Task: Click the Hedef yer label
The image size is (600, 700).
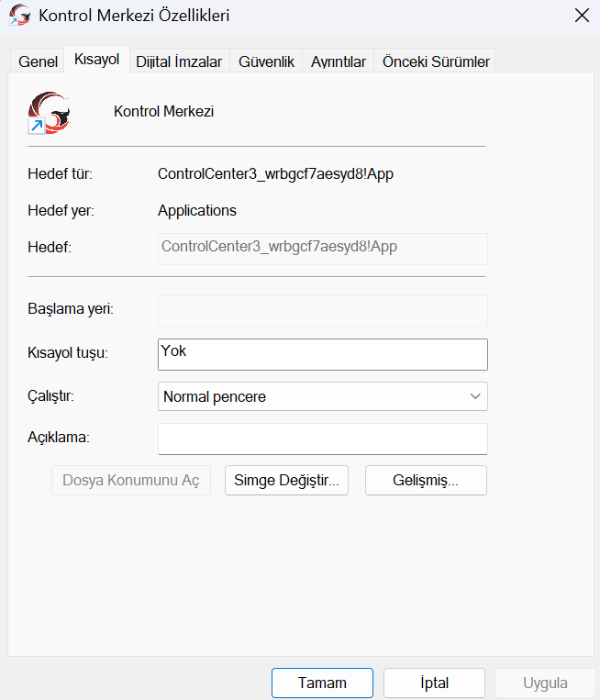Action: pos(61,211)
